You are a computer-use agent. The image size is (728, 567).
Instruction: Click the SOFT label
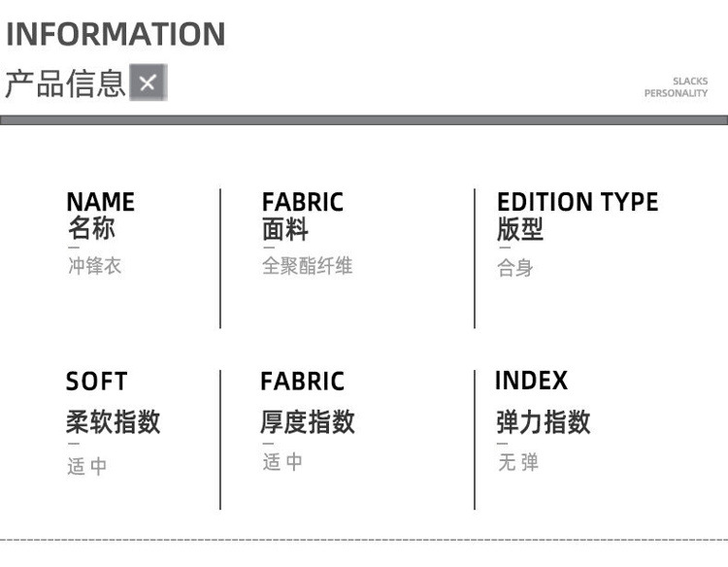96,382
